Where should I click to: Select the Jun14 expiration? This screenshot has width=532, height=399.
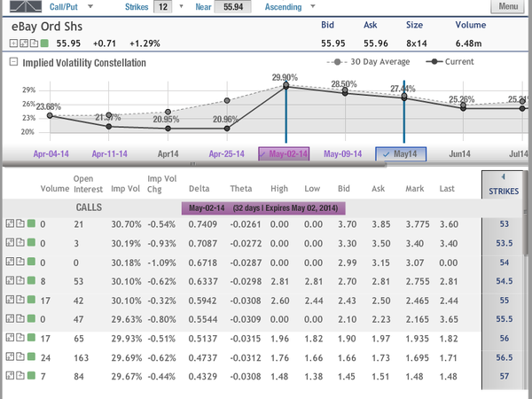pyautogui.click(x=459, y=154)
